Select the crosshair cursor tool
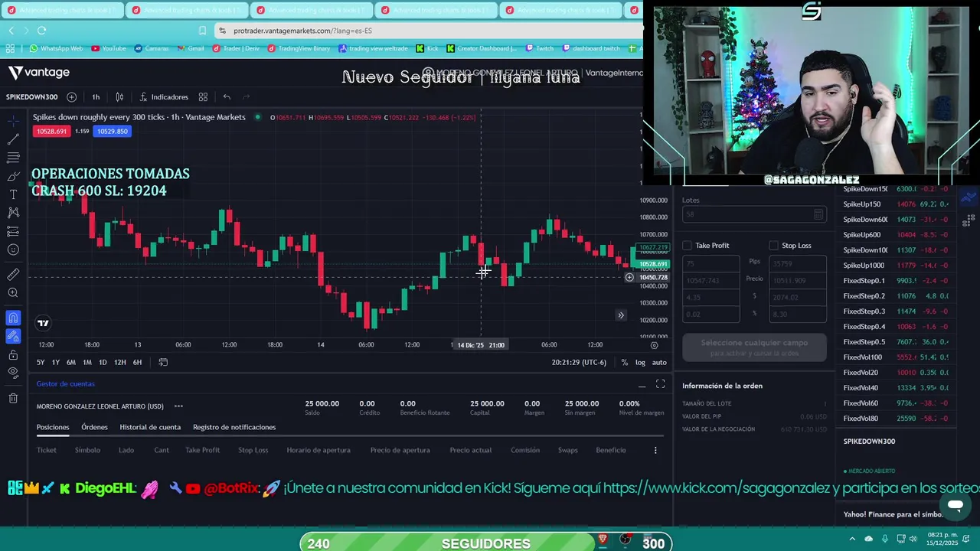 point(13,121)
